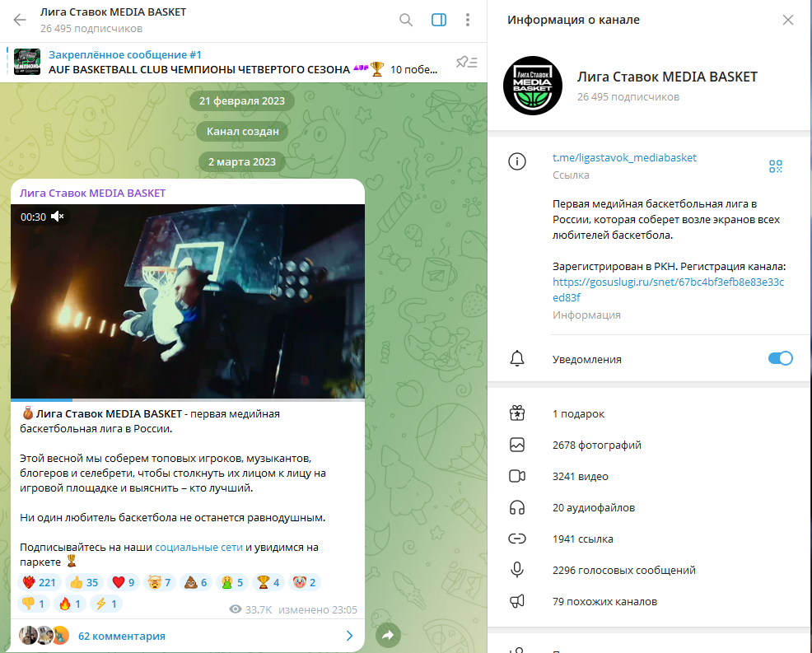
Task: Add the vomiting face reaction with 5
Action: pos(232,582)
